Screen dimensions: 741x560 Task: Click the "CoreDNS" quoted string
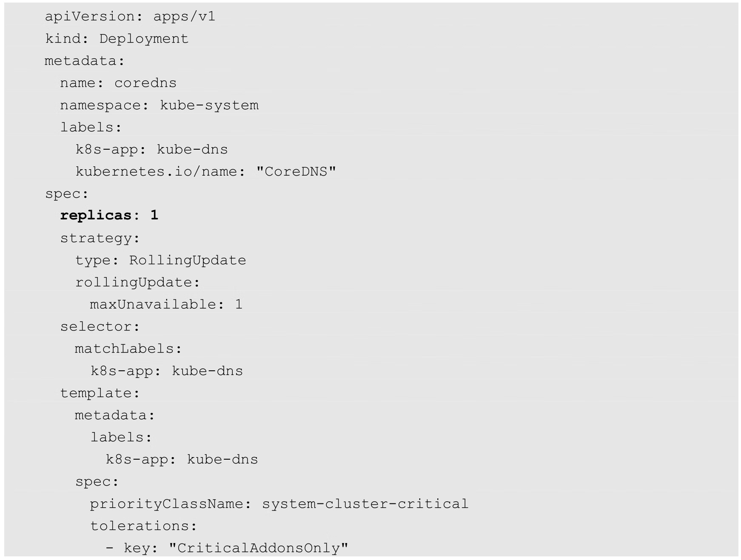[x=296, y=171]
